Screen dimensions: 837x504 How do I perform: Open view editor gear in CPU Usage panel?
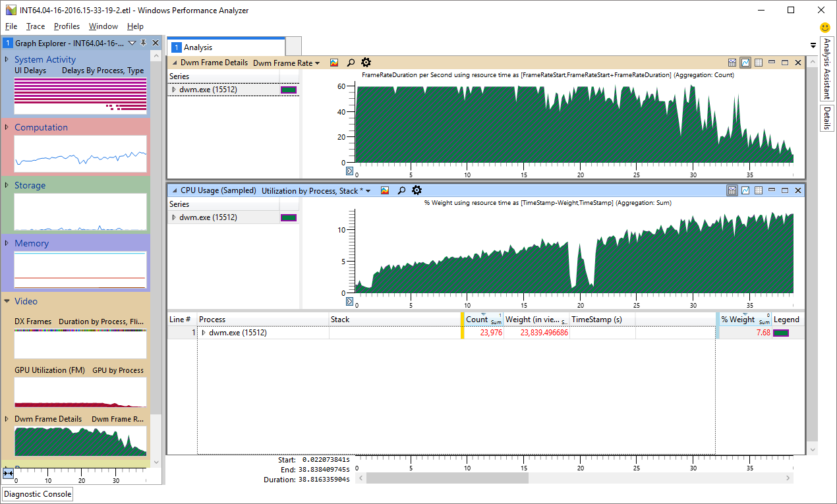pyautogui.click(x=417, y=190)
